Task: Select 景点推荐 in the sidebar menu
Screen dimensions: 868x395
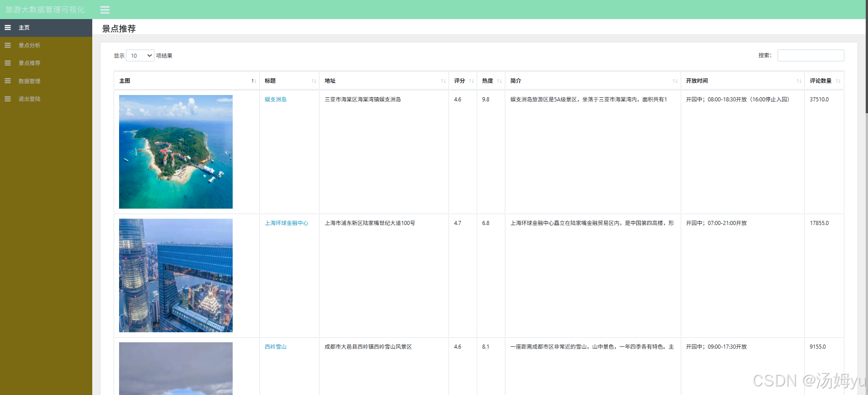Action: pyautogui.click(x=46, y=63)
